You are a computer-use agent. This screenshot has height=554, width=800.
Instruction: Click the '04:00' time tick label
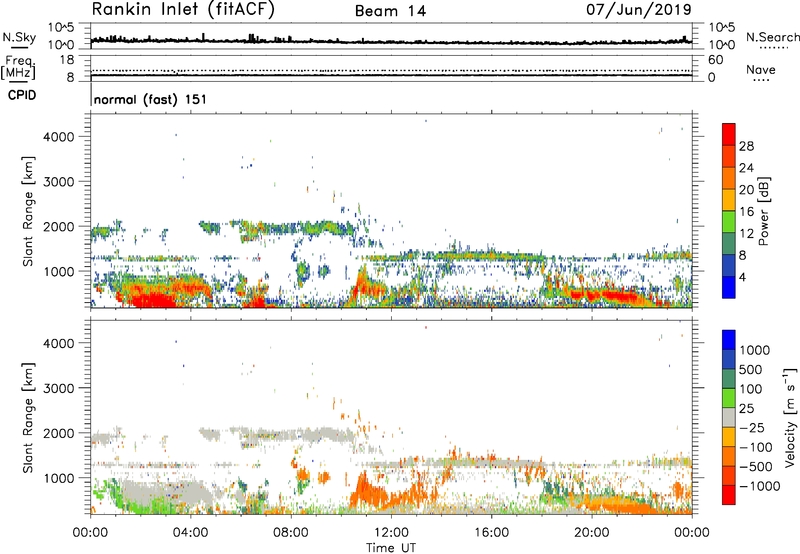[x=191, y=533]
